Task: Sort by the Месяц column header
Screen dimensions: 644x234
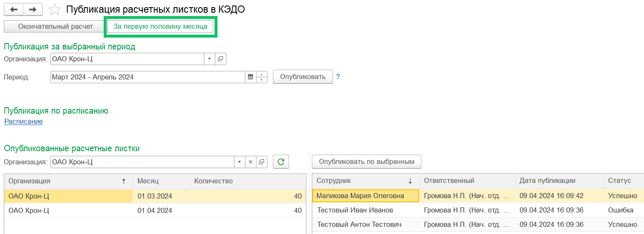Action: [161, 181]
